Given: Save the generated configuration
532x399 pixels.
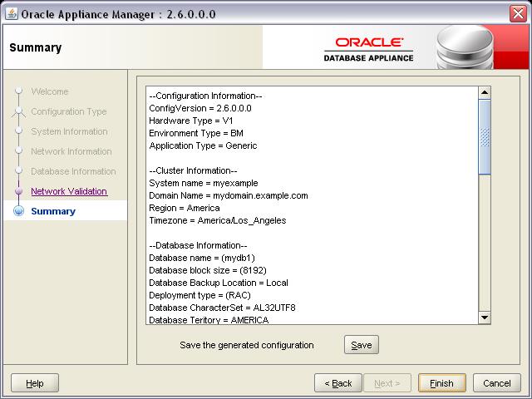Looking at the screenshot, I should [x=362, y=345].
